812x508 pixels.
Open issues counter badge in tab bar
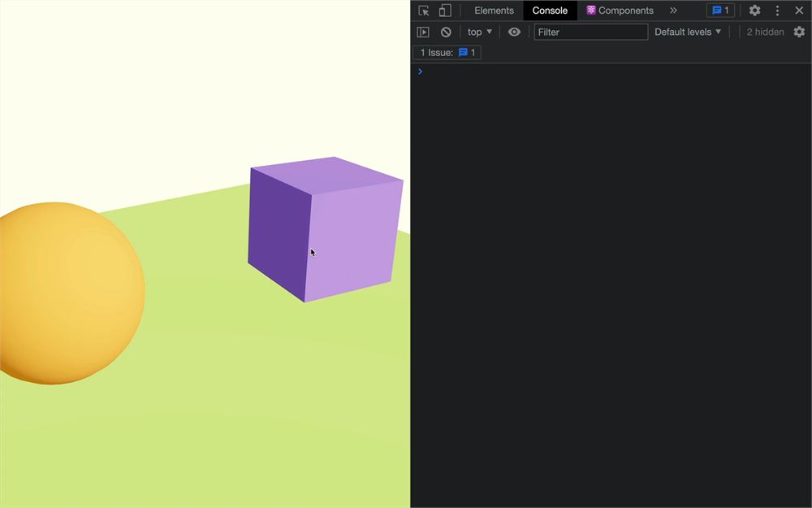tap(720, 11)
